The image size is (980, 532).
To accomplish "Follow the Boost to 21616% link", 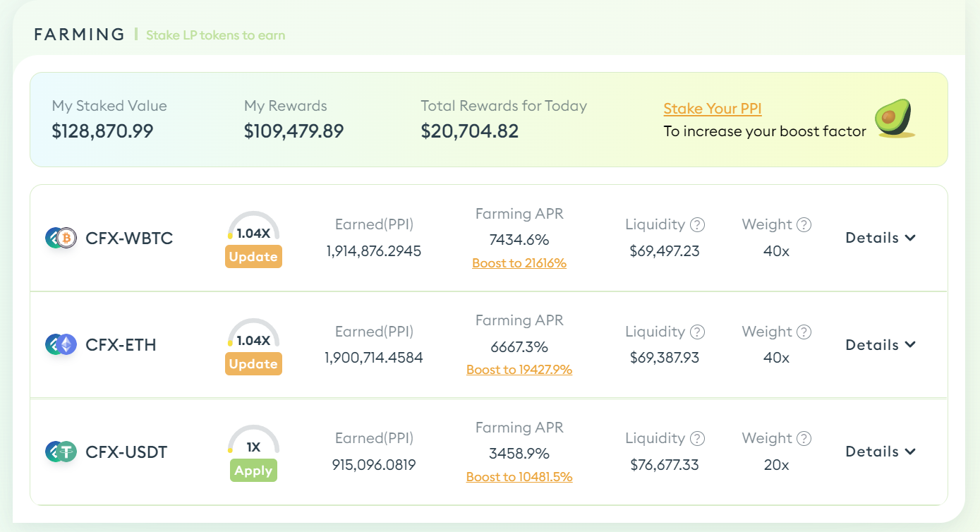I will pos(519,263).
